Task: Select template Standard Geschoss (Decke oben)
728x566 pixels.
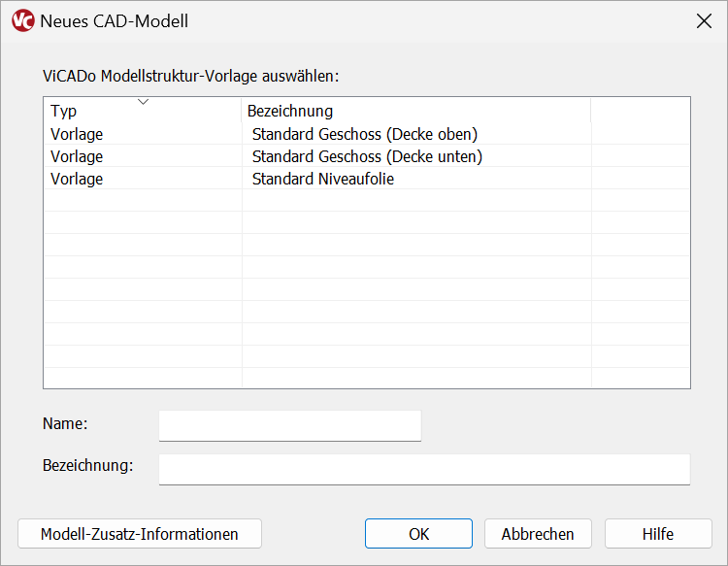Action: (x=364, y=134)
